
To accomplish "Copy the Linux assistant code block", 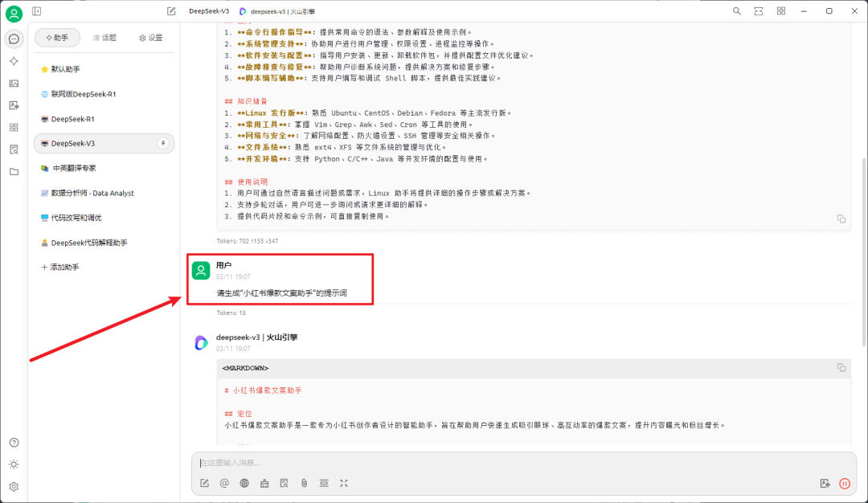I will [841, 219].
